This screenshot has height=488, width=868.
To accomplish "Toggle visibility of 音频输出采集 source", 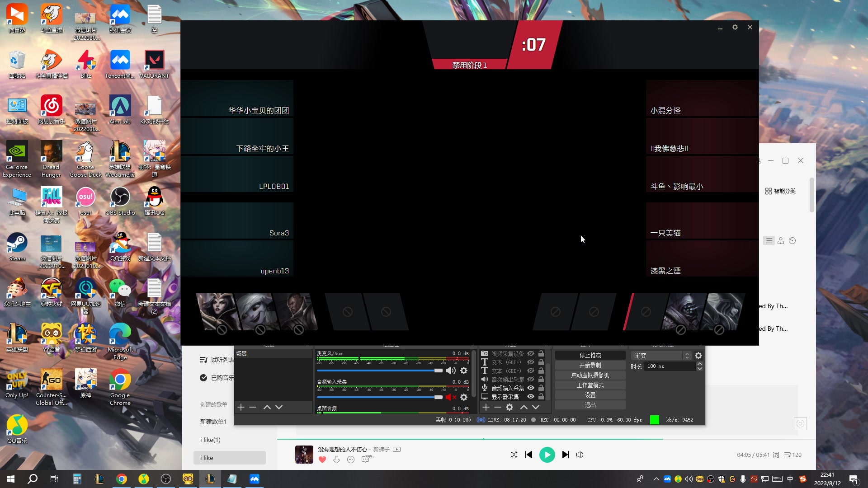I will coord(531,380).
